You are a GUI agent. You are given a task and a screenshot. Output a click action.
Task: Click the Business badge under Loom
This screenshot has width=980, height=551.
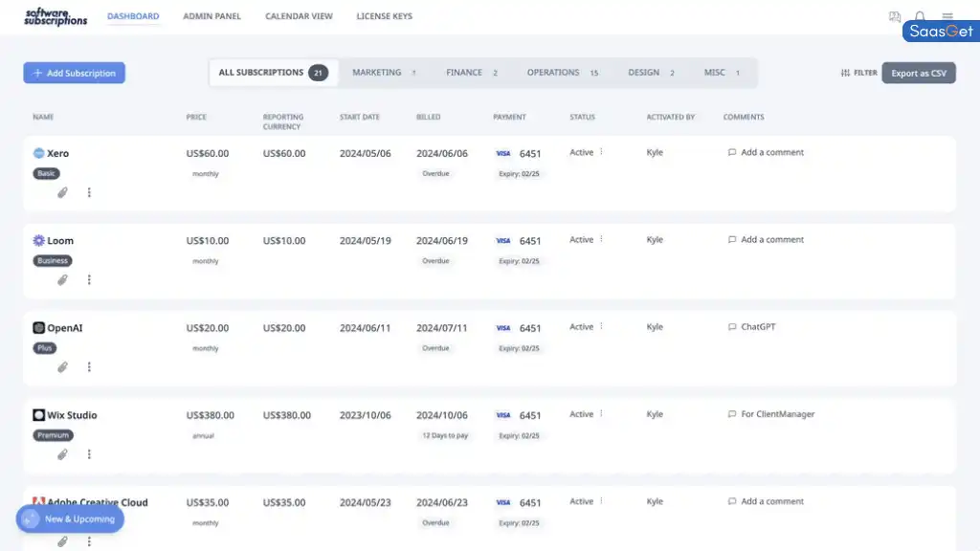click(x=52, y=260)
